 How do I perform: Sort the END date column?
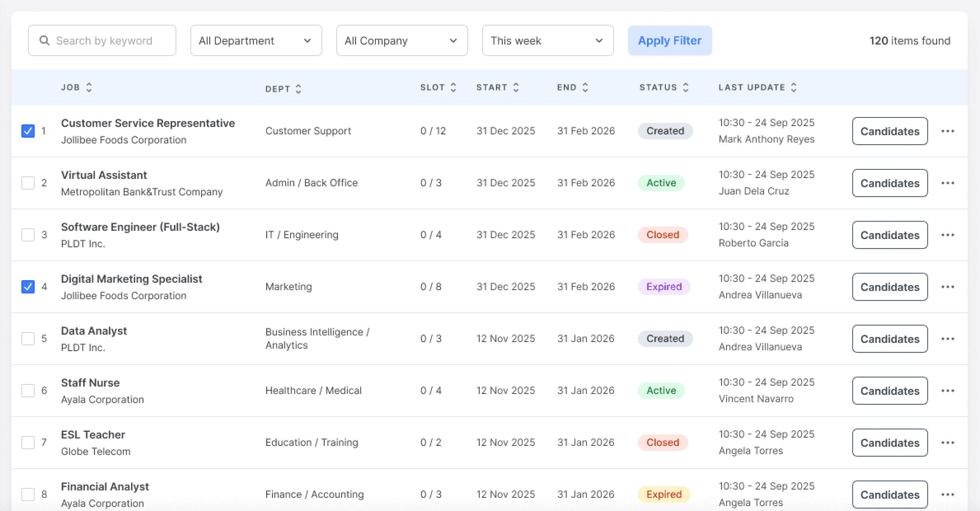tap(585, 87)
